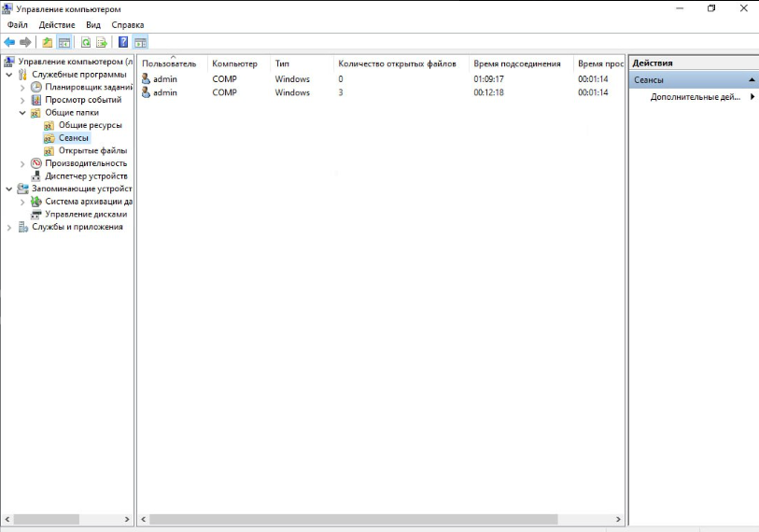The width and height of the screenshot is (759, 532).
Task: Collapse the Запоминающие устройства node
Action: (9, 189)
